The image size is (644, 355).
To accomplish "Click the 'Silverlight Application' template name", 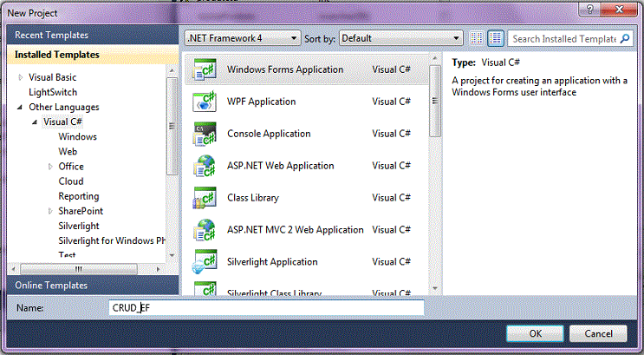I will click(272, 262).
